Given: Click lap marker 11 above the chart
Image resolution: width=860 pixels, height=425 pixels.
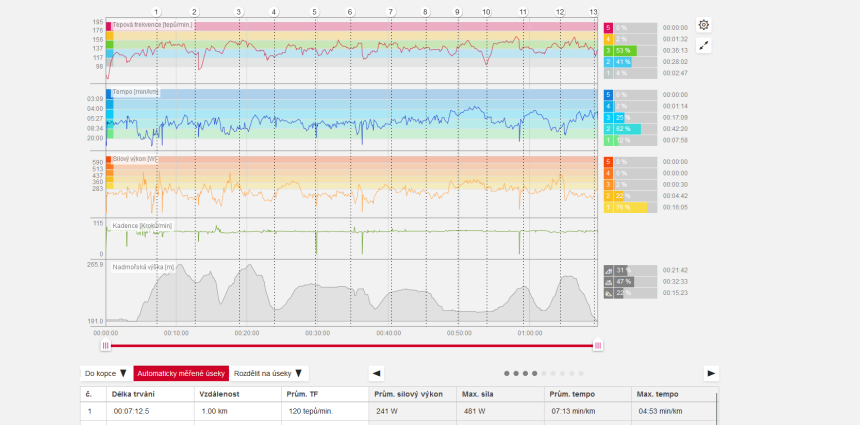Looking at the screenshot, I should [523, 12].
